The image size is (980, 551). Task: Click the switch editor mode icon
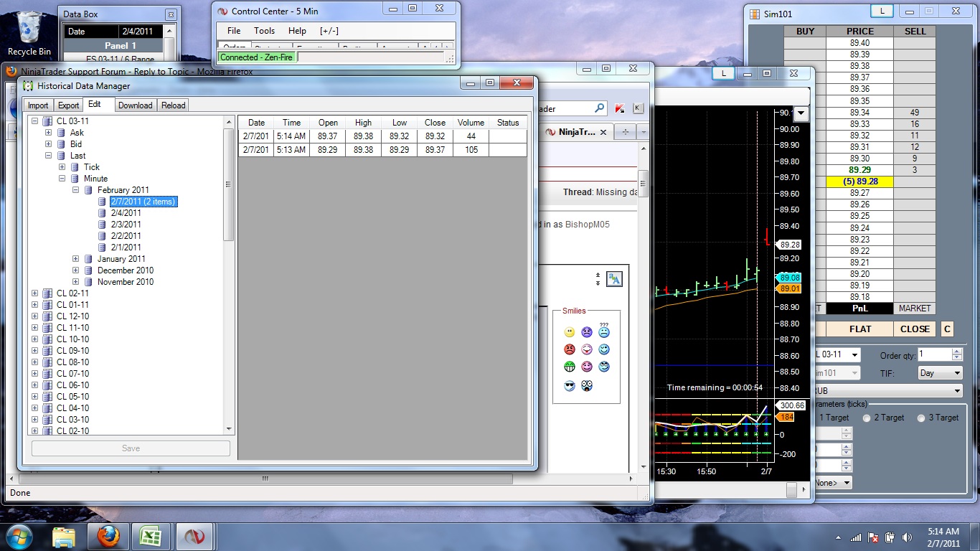(x=613, y=279)
